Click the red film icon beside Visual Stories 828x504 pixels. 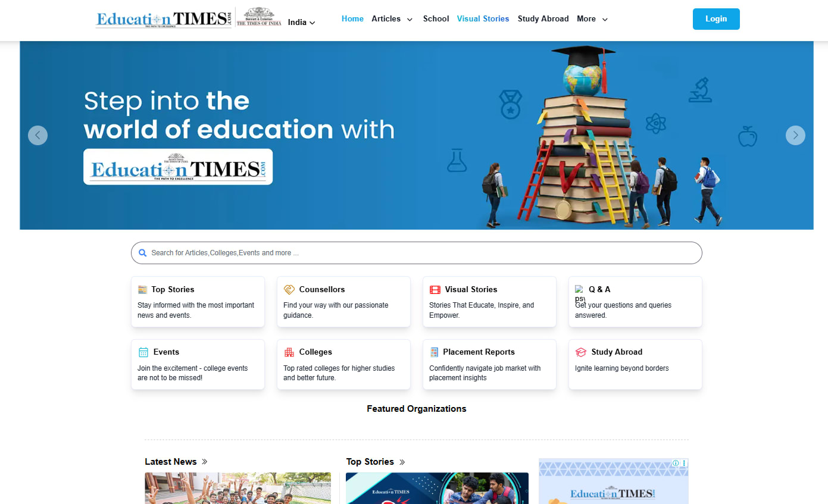coord(435,290)
